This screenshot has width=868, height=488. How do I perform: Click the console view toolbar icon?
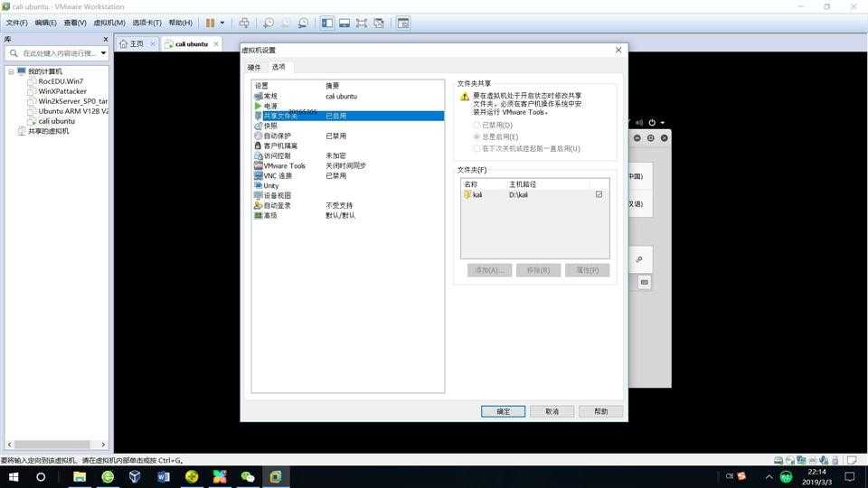(403, 23)
